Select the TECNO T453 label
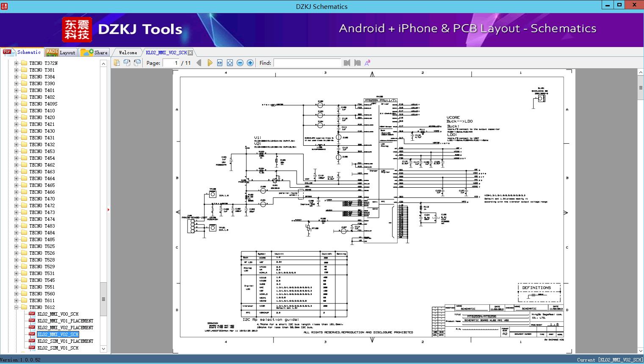 coord(42,151)
